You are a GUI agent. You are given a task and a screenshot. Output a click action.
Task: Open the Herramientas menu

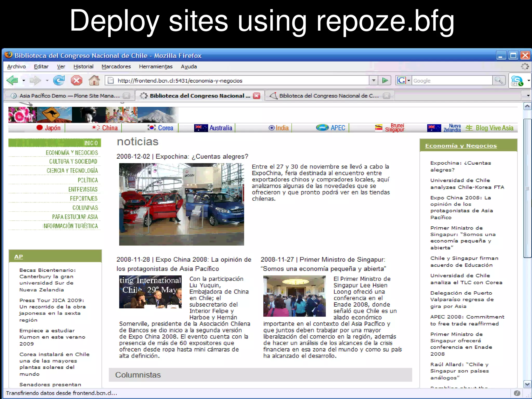pyautogui.click(x=156, y=66)
